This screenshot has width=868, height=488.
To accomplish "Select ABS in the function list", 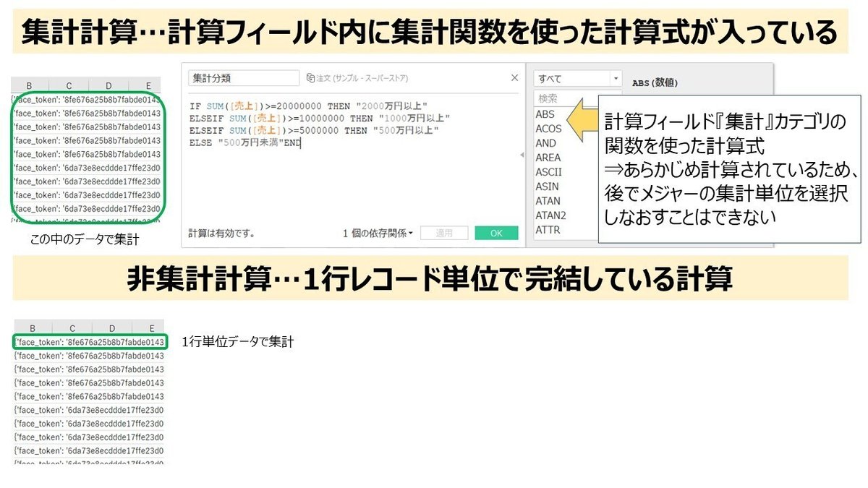I will point(546,116).
